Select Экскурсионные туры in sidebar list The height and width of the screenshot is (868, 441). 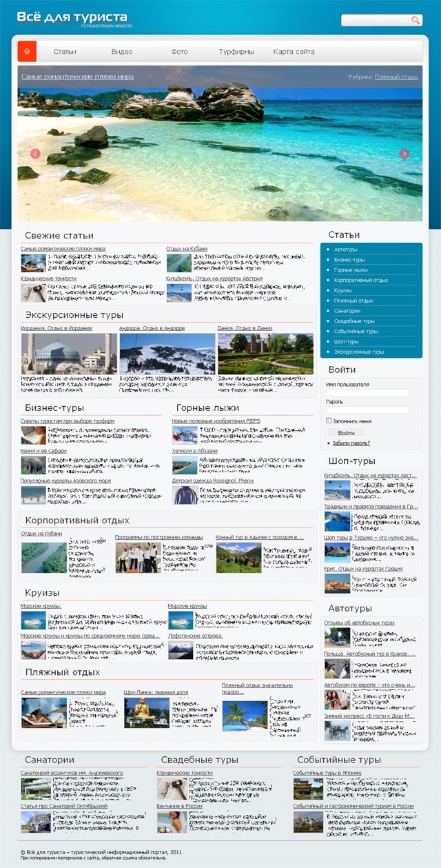coord(359,352)
